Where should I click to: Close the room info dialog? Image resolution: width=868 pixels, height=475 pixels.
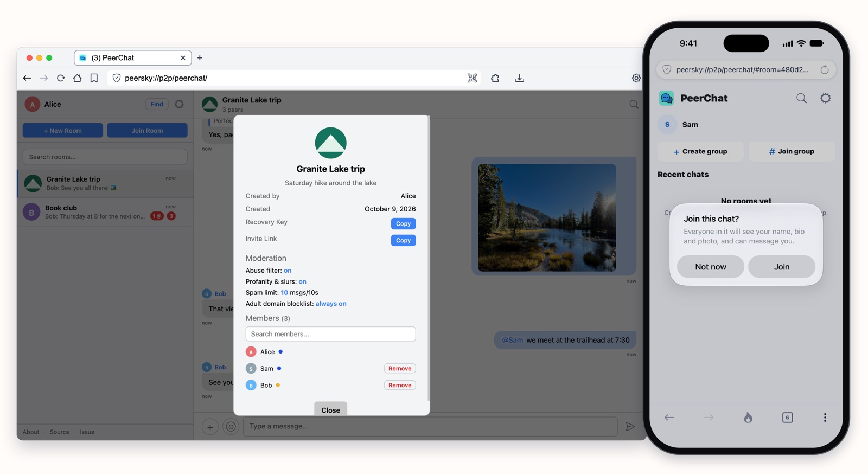tap(330, 409)
